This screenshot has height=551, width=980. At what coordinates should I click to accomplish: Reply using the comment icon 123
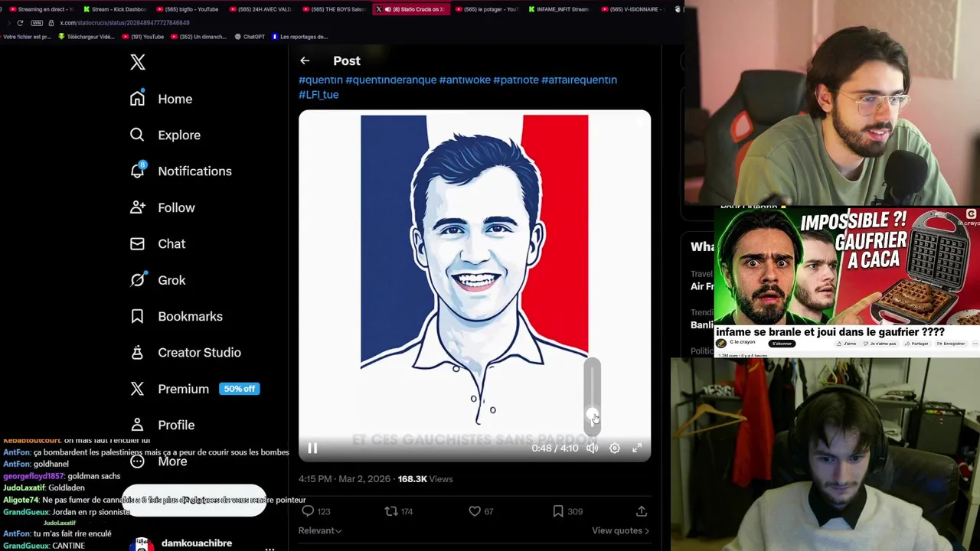coord(315,511)
